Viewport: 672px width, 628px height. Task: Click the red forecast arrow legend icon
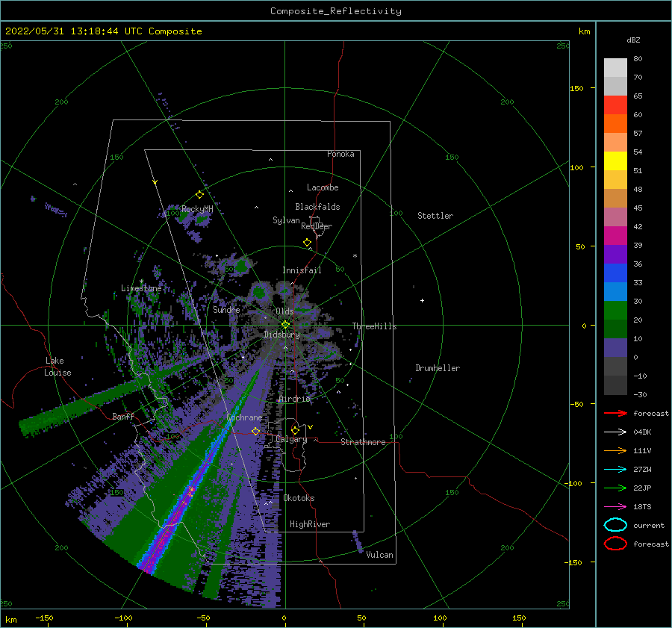(x=615, y=413)
